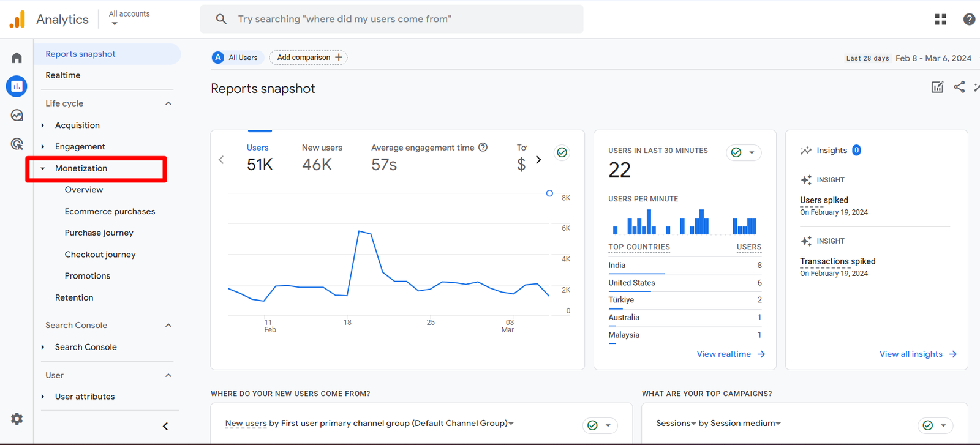Open the Checkout journey report
The image size is (980, 445).
[x=100, y=255]
